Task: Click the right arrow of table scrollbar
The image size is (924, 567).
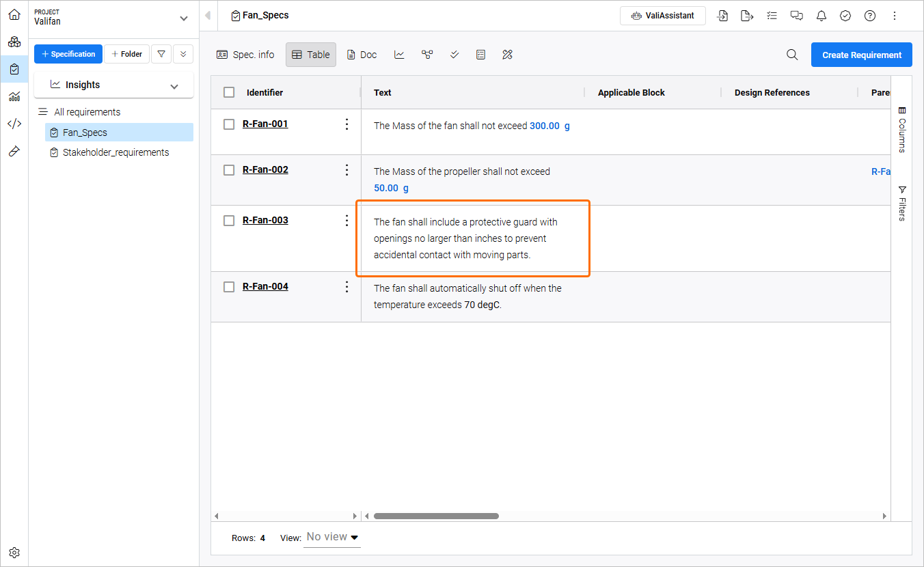Action: [884, 516]
